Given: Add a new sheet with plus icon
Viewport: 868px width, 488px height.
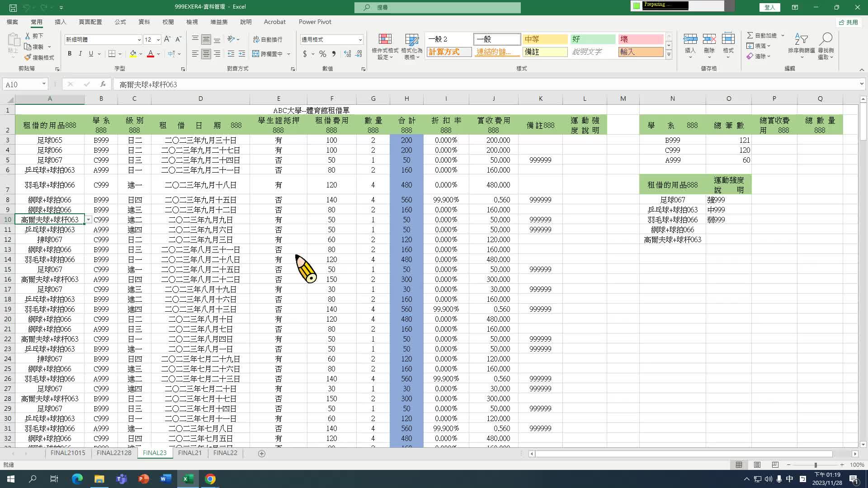Looking at the screenshot, I should [261, 453].
